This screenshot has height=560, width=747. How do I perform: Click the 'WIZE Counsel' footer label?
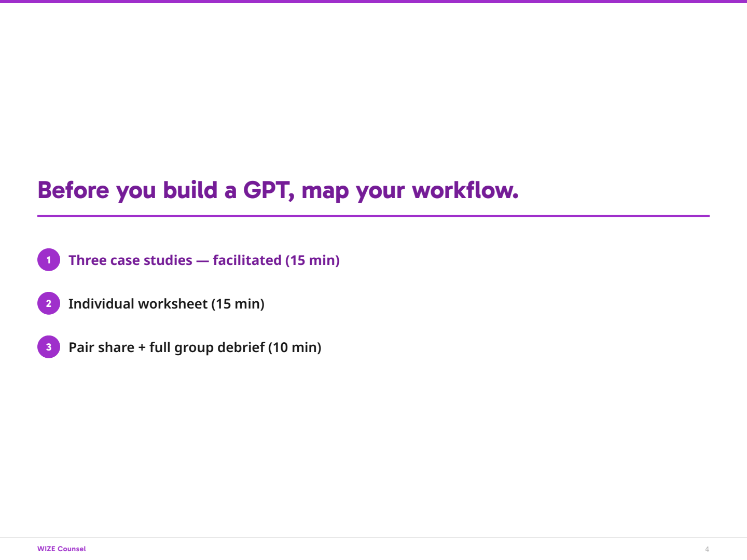61,549
